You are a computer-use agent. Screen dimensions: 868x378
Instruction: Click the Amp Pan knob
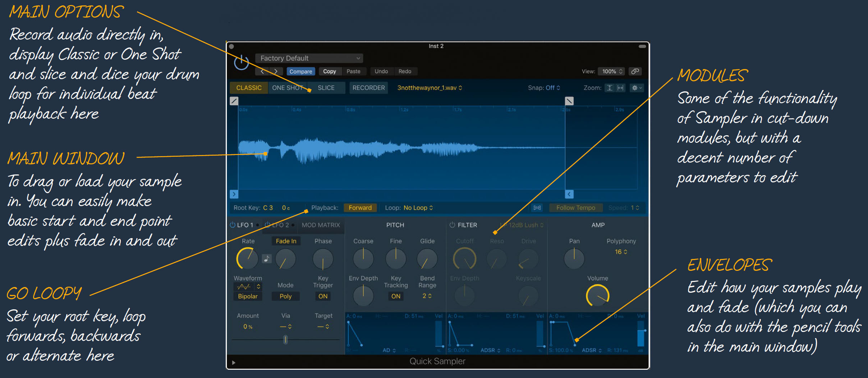point(574,259)
